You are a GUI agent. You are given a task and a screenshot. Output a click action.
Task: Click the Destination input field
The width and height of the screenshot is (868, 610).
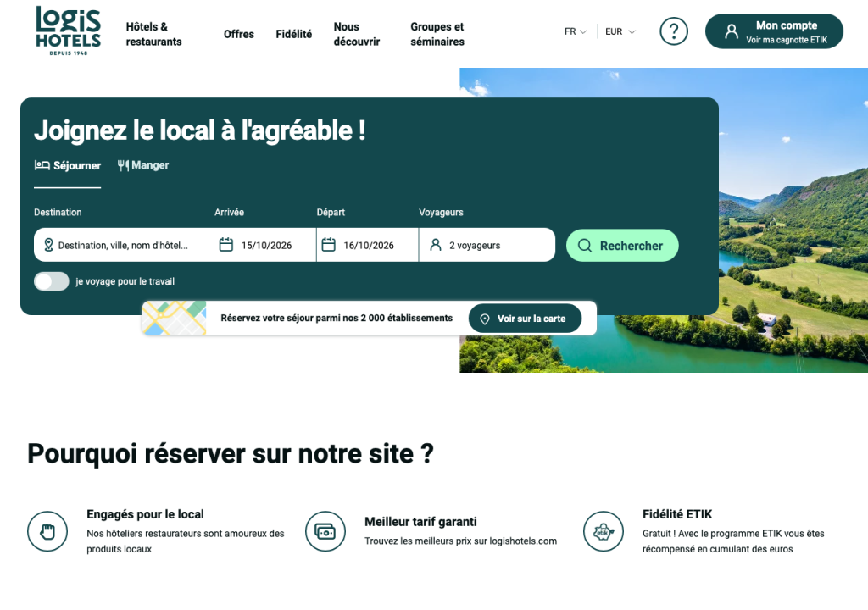124,245
